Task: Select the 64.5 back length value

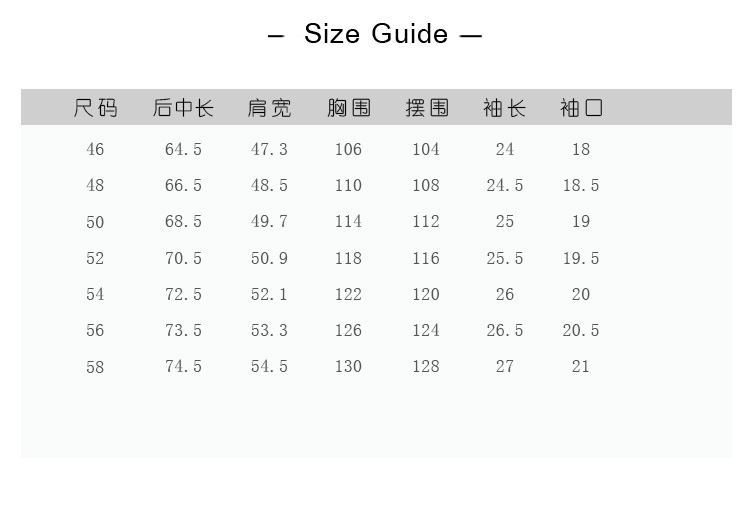Action: 183,149
